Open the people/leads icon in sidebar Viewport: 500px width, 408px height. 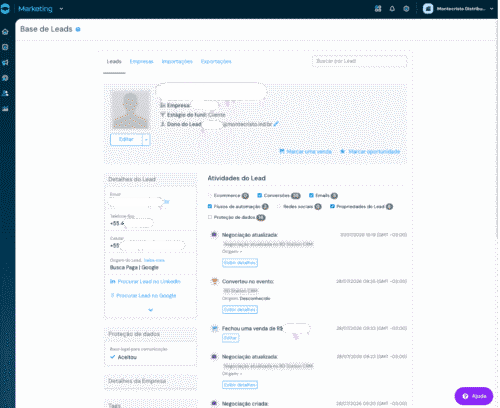coord(5,93)
